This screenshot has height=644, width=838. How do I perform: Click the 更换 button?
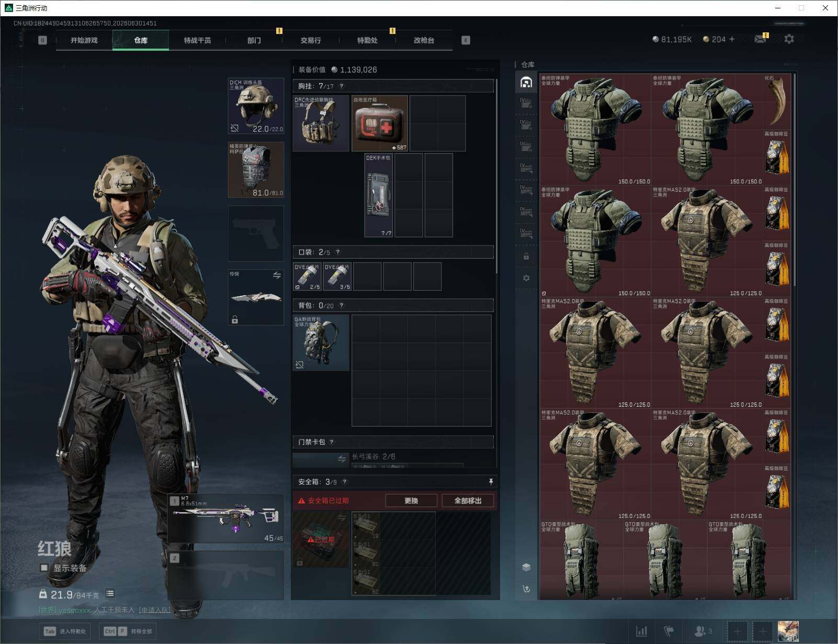coord(411,501)
